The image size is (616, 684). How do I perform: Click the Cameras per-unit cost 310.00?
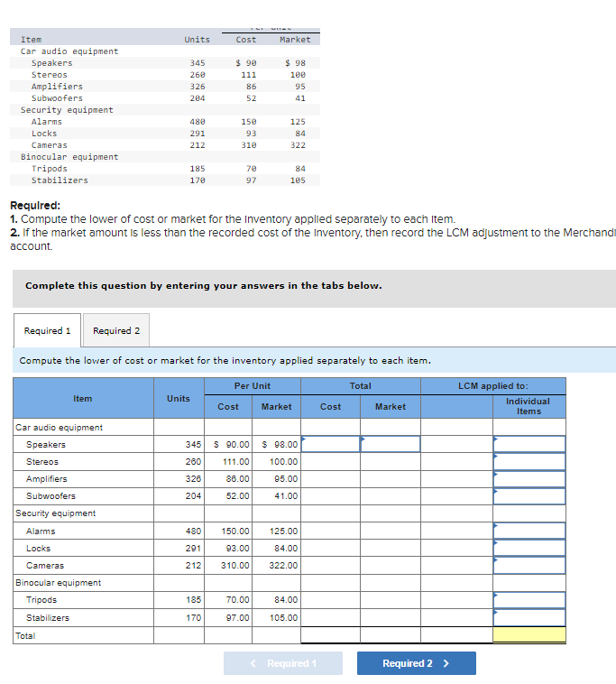coord(235,566)
